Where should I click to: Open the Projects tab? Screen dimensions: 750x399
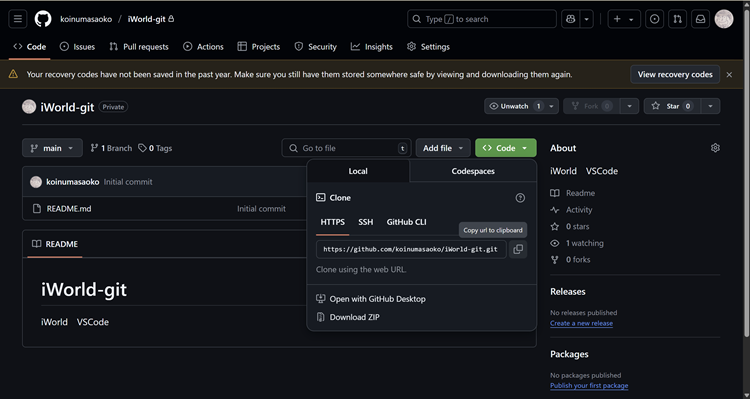tap(259, 46)
